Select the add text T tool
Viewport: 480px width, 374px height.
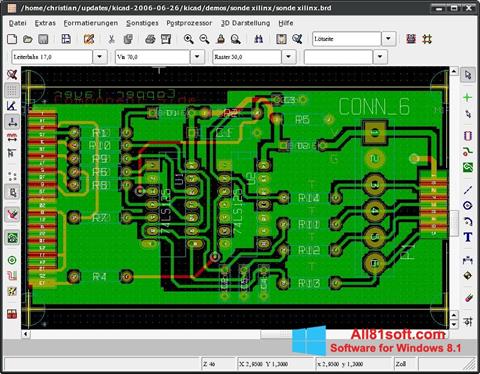coord(468,237)
